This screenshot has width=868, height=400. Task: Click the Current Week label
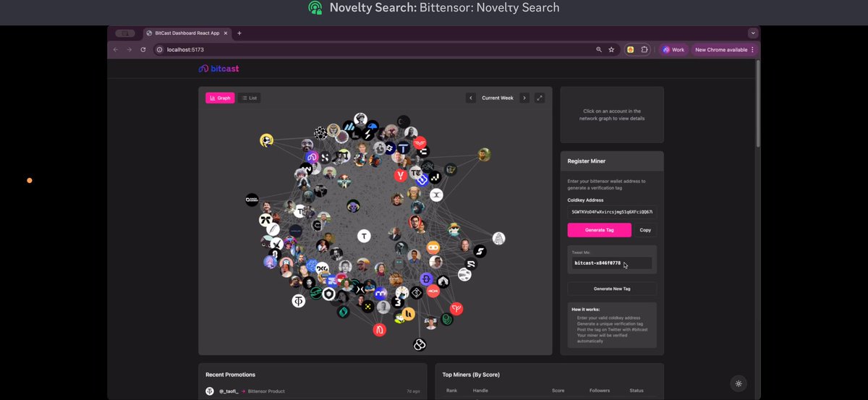(x=498, y=98)
